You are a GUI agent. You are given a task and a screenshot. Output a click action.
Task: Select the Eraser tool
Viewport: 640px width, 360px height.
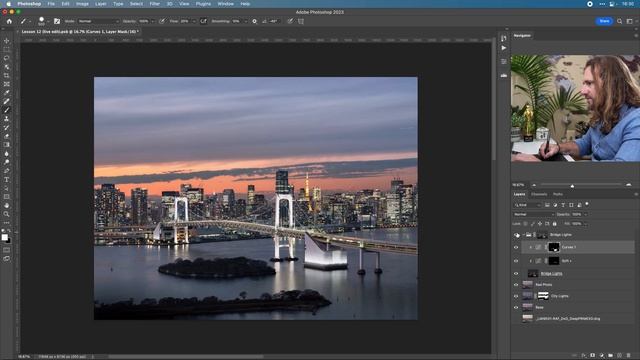(7, 136)
